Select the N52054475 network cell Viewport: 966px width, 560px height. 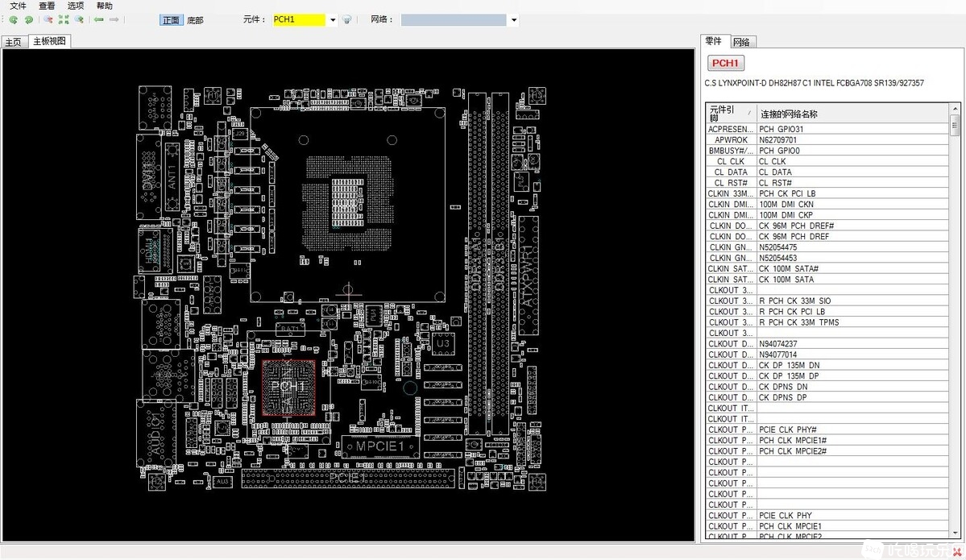852,247
